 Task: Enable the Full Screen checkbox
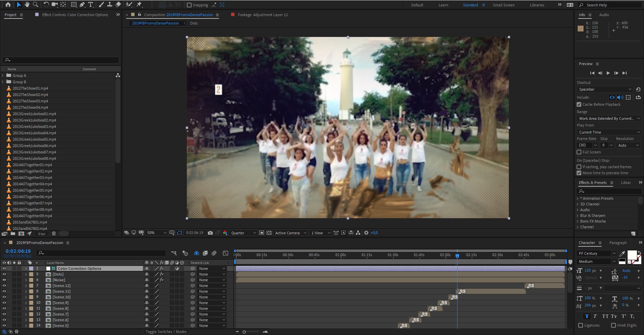coord(579,152)
